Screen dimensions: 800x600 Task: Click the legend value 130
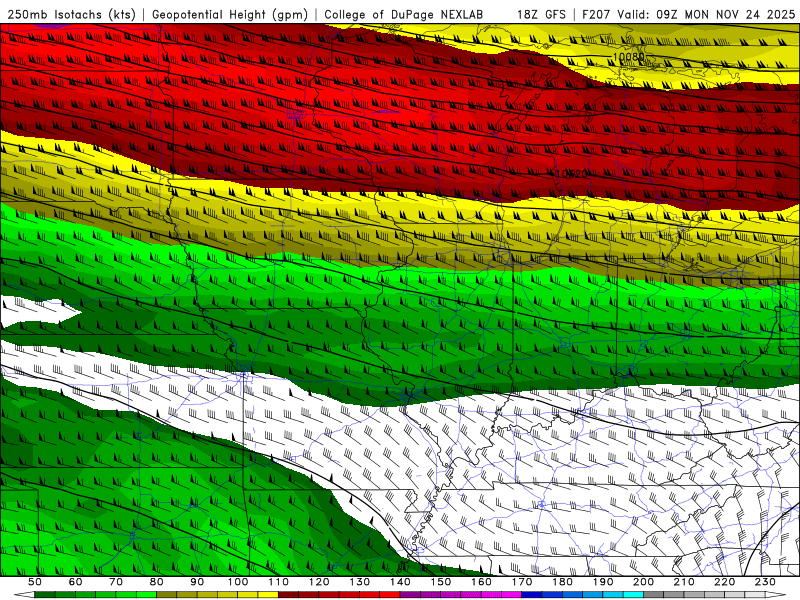(x=360, y=582)
